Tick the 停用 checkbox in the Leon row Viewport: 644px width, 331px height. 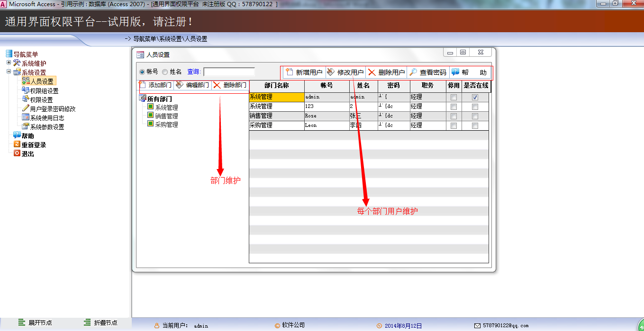(454, 125)
